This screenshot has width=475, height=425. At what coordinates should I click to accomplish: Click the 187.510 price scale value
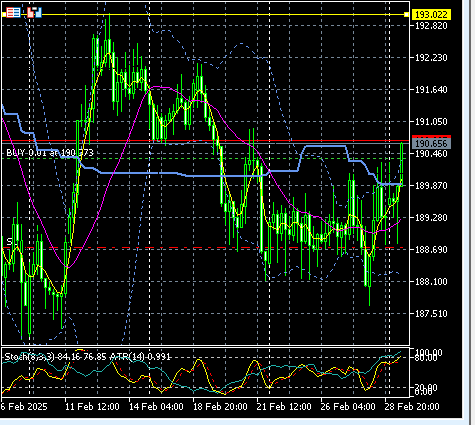click(x=431, y=314)
